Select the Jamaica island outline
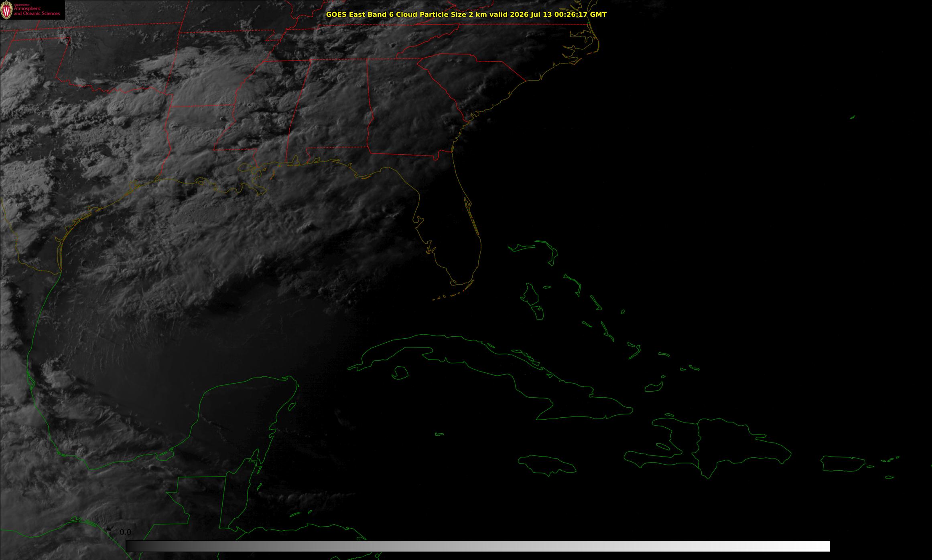This screenshot has width=932, height=560. coord(548,465)
